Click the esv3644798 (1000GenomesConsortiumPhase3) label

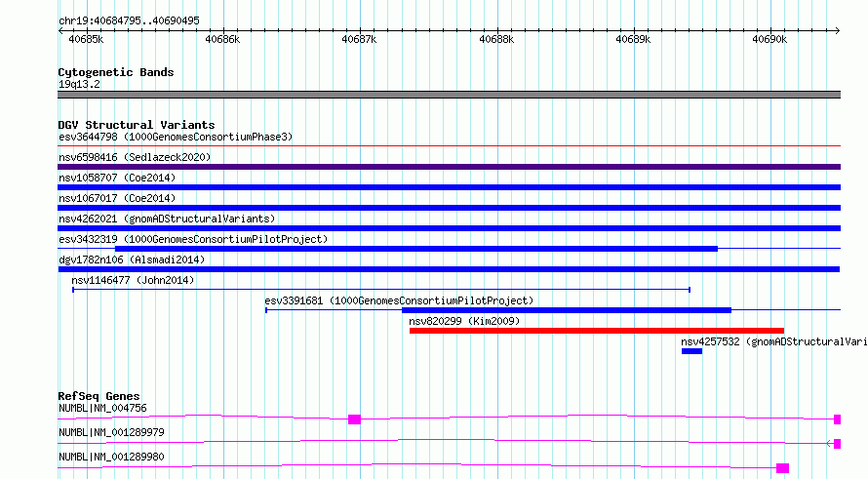pyautogui.click(x=176, y=137)
